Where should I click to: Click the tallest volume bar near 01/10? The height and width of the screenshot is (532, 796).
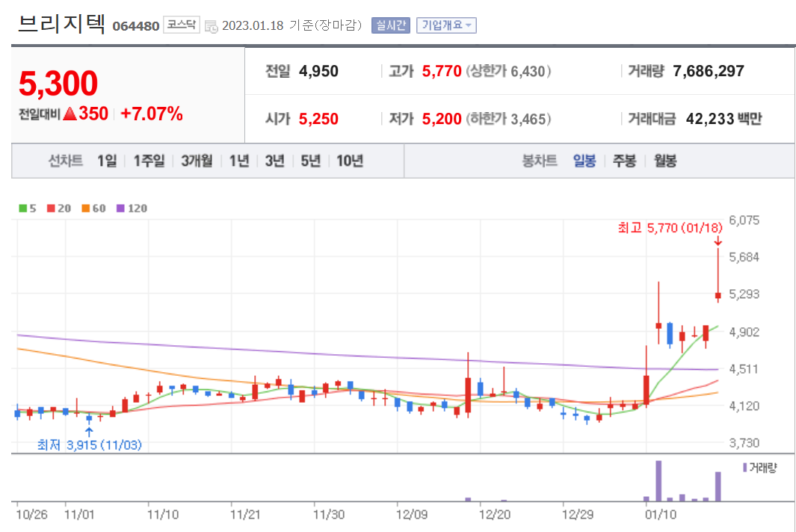pos(658,480)
